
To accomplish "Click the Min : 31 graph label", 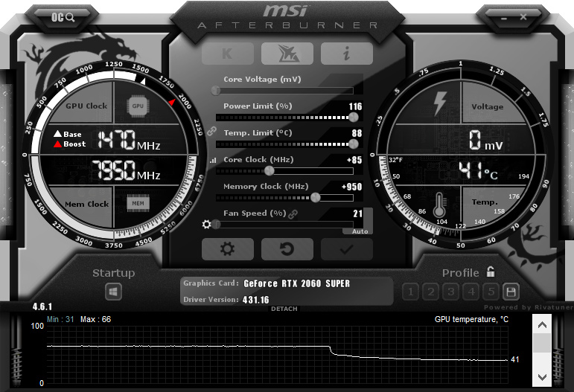I will pos(60,319).
